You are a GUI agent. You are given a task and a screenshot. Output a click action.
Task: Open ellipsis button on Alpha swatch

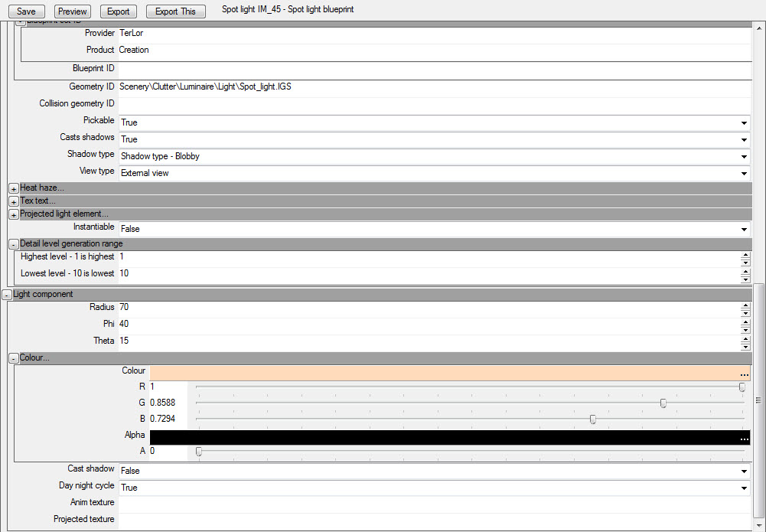[x=744, y=438]
